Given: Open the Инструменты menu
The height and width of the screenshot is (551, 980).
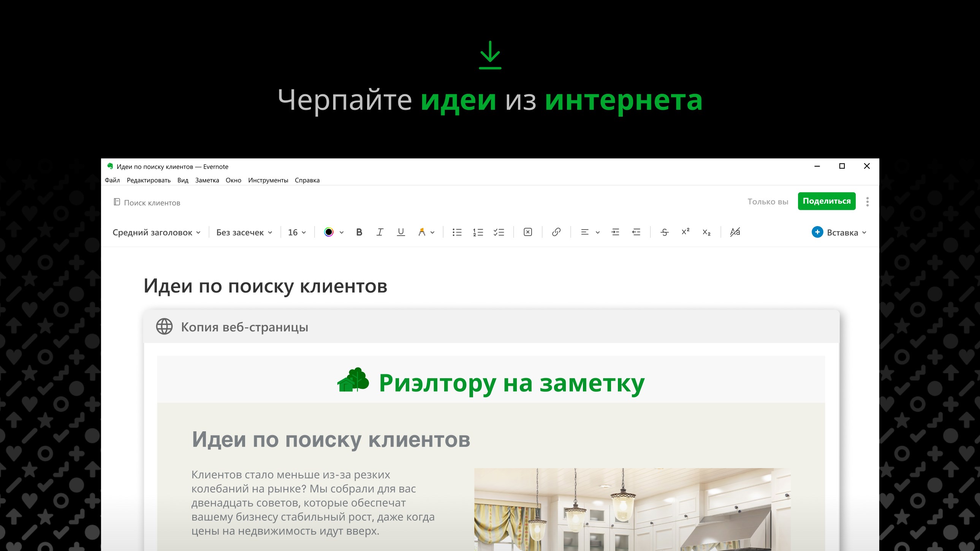Looking at the screenshot, I should coord(268,180).
